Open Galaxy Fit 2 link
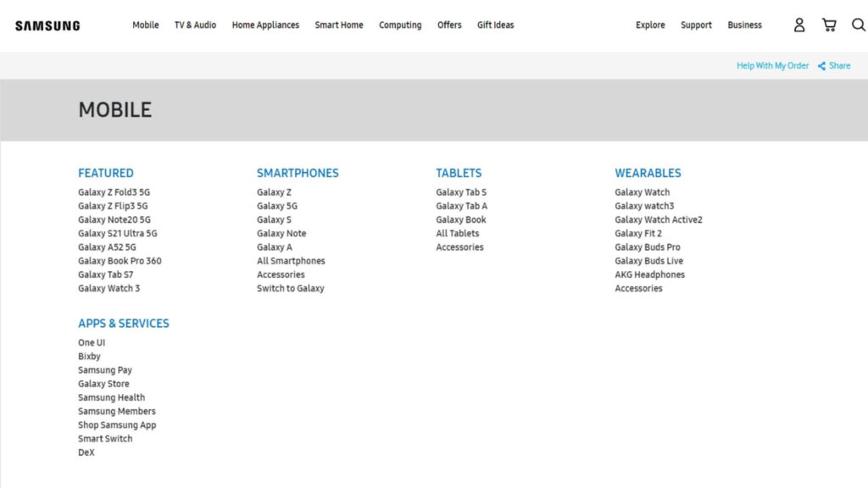Viewport: 868px width, 488px height. [x=638, y=234]
